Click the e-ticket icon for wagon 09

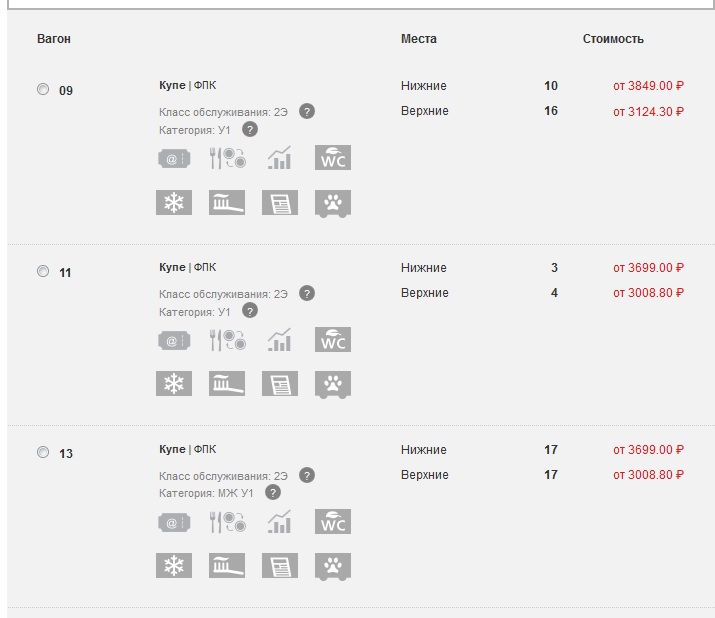tap(173, 158)
